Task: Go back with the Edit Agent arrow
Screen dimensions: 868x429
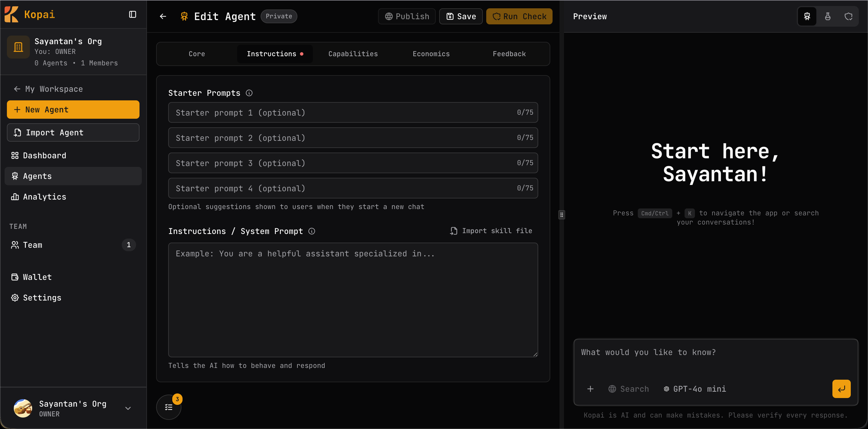Action: pos(163,16)
